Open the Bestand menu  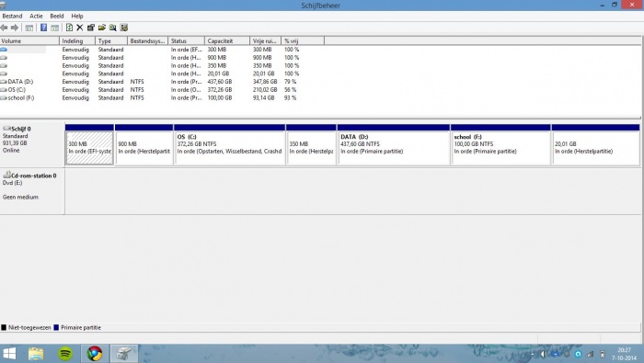[12, 16]
